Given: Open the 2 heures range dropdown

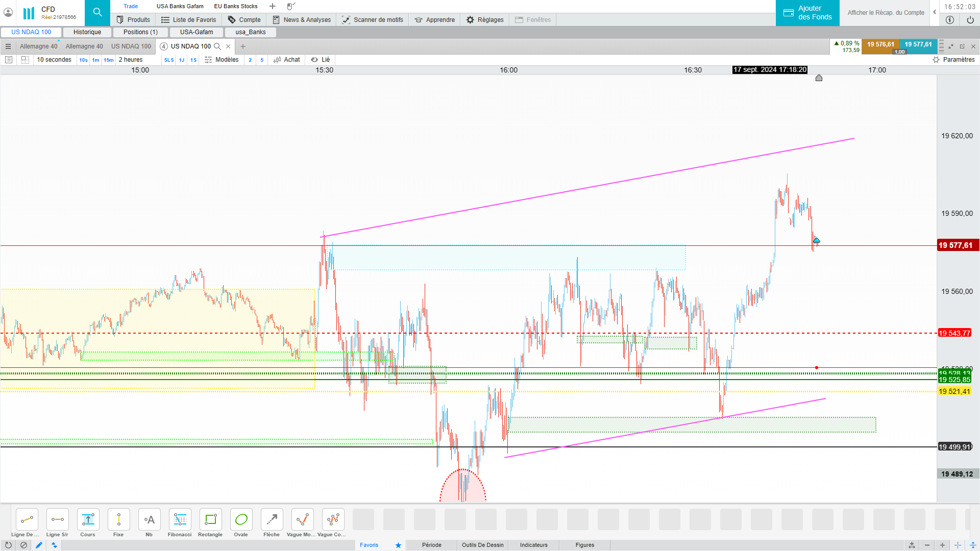Looking at the screenshot, I should [x=131, y=60].
